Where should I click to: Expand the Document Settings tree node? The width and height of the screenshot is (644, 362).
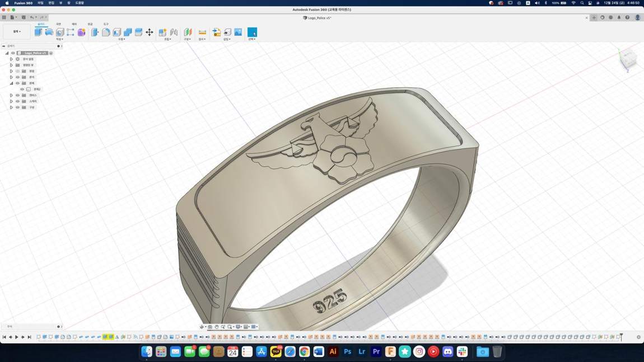(x=11, y=59)
